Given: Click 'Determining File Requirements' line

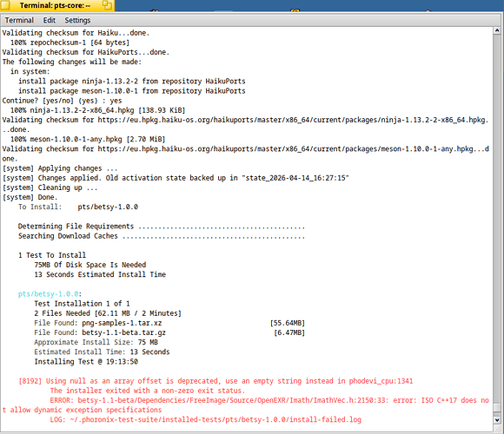Looking at the screenshot, I should (x=162, y=227).
